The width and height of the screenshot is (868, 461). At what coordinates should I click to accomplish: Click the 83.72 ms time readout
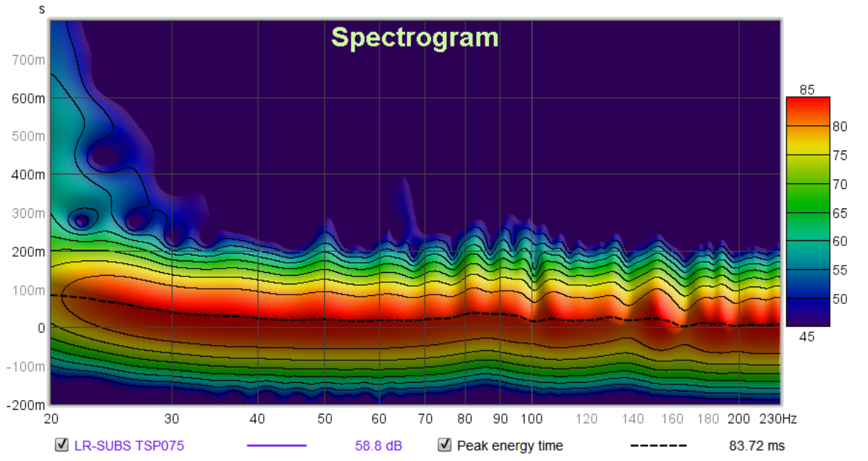tap(756, 446)
